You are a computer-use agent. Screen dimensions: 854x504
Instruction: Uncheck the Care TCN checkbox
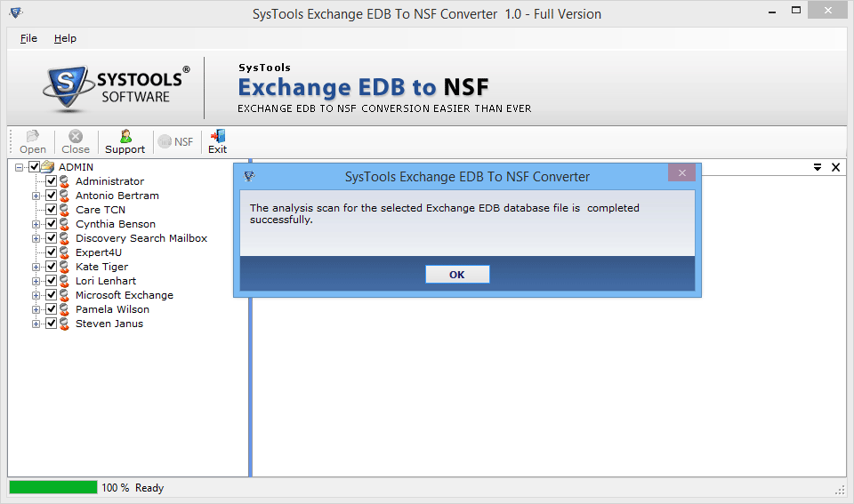click(x=52, y=209)
